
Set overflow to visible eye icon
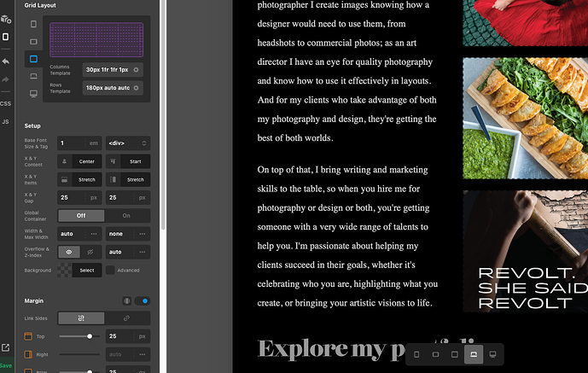coord(69,252)
